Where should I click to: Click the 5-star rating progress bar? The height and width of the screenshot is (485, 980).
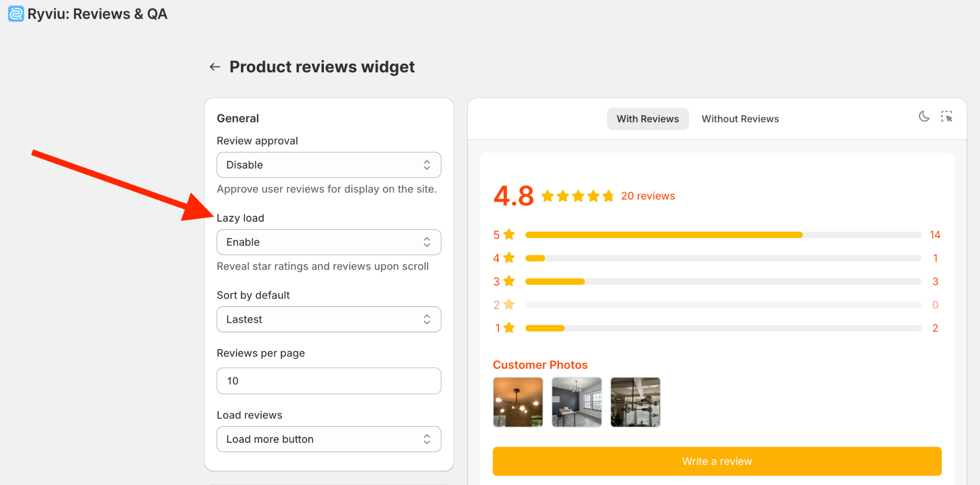click(x=723, y=235)
